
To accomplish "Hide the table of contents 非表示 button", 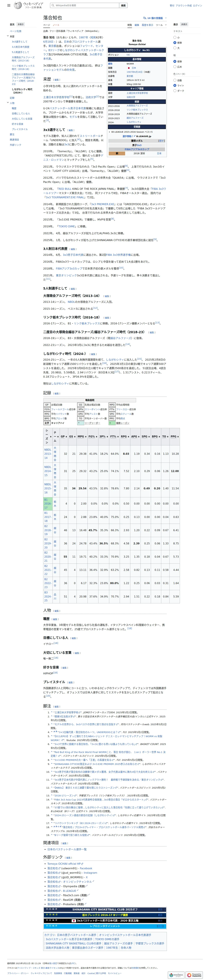I will tap(20, 24).
